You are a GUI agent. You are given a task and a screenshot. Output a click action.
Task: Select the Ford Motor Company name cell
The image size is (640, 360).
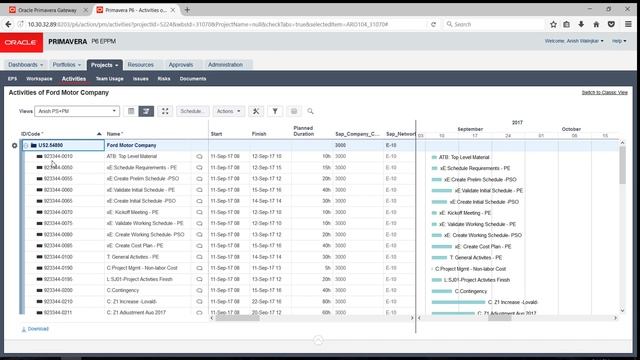coord(131,145)
